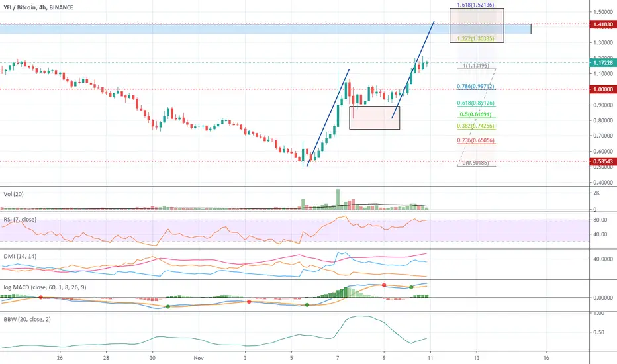Viewport: 617px width, 364px height.
Task: Click the Nov label on the time axis
Action: [x=199, y=358]
